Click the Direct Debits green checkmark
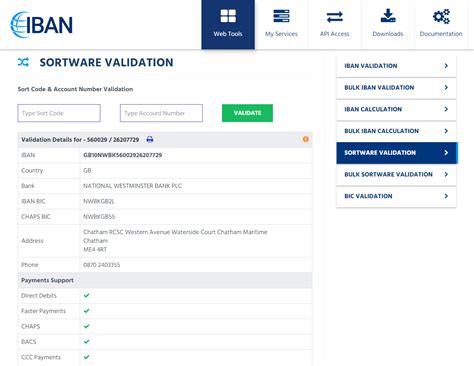This screenshot has height=366, width=474. (x=87, y=295)
